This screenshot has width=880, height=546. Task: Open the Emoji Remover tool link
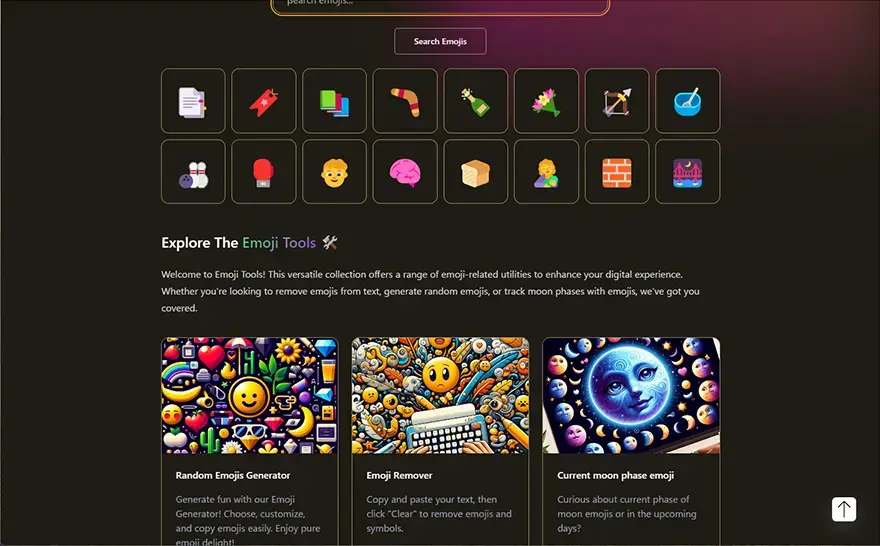point(400,475)
